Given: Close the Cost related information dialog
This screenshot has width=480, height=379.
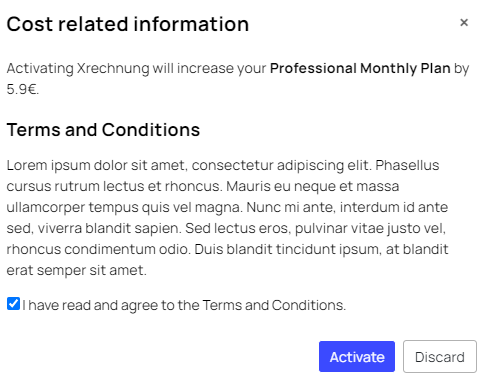Looking at the screenshot, I should pyautogui.click(x=464, y=23).
